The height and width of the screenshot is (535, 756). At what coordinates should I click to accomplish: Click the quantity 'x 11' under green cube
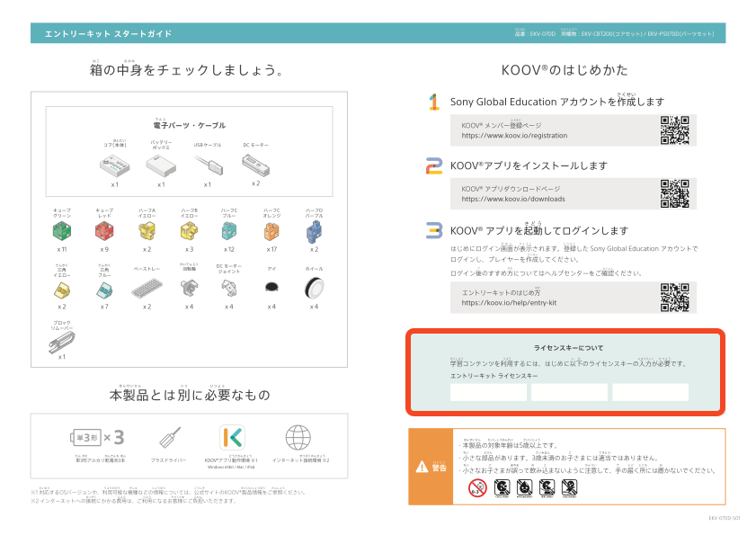(62, 249)
